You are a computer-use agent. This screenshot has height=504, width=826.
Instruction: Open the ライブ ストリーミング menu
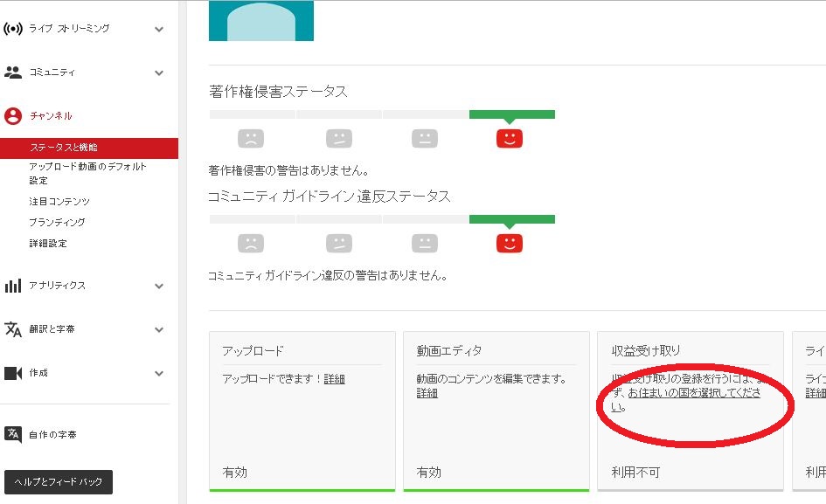(69, 29)
